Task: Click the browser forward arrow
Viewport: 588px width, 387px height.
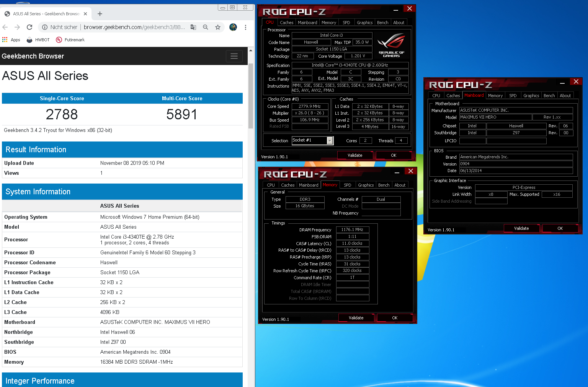Action: tap(17, 27)
